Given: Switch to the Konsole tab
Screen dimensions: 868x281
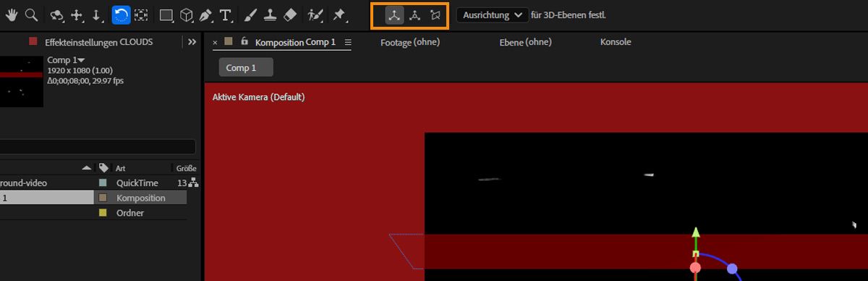Looking at the screenshot, I should click(x=616, y=42).
